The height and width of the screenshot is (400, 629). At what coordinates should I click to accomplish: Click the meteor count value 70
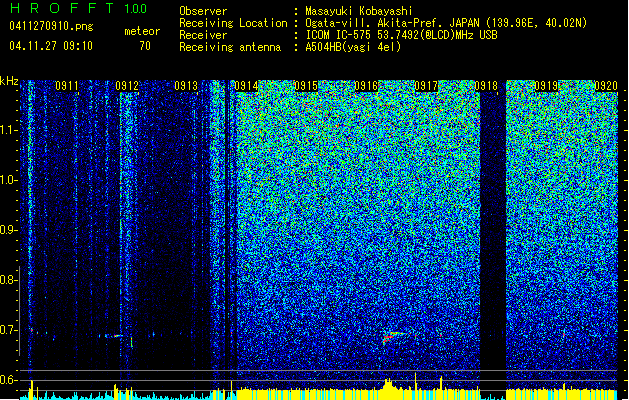145,46
